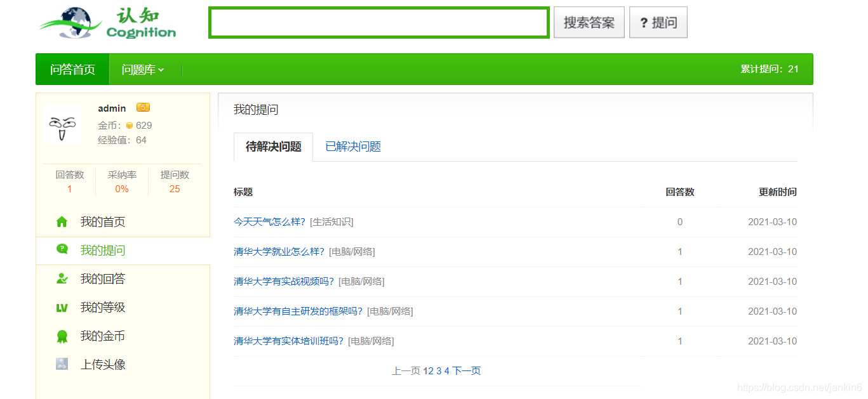The image size is (868, 399).
Task: Click the level badge next to admin
Action: 143,107
